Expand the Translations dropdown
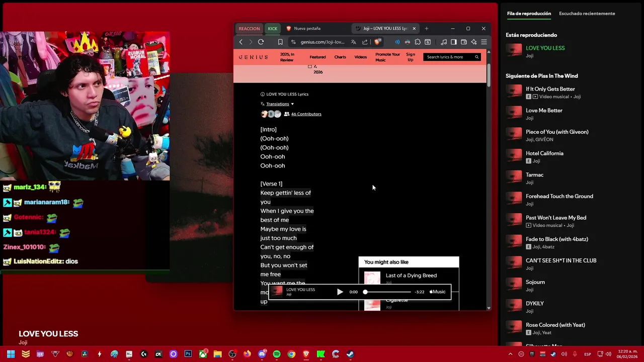Screen dimensions: 644x362 [280, 104]
